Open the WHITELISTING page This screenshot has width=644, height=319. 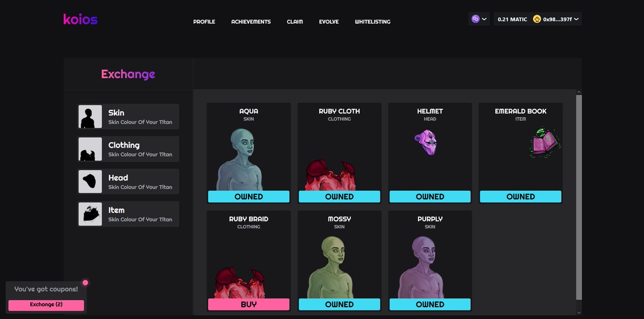pyautogui.click(x=372, y=22)
